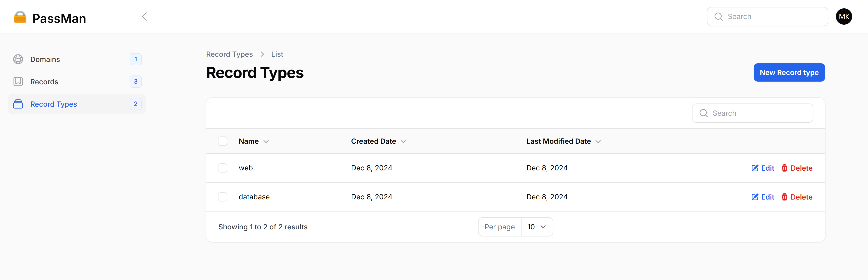The height and width of the screenshot is (280, 868).
Task: Open the Edit pencil icon for web row
Action: coord(755,168)
